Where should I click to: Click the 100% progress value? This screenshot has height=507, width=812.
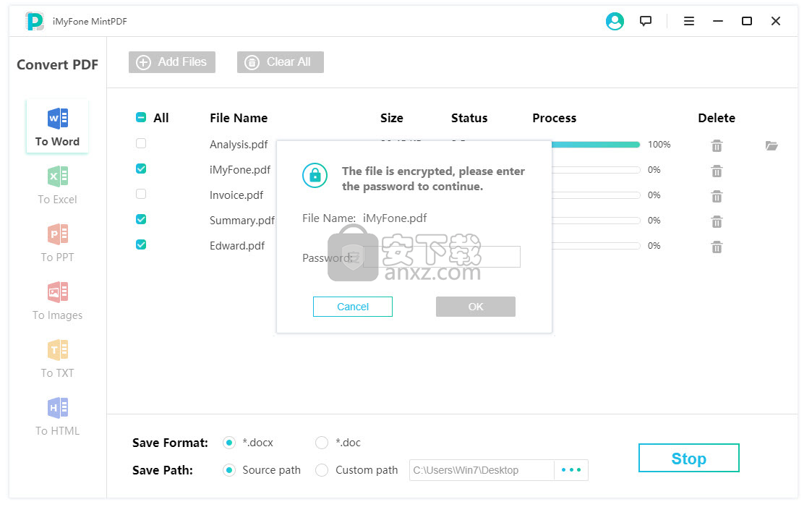tap(659, 145)
